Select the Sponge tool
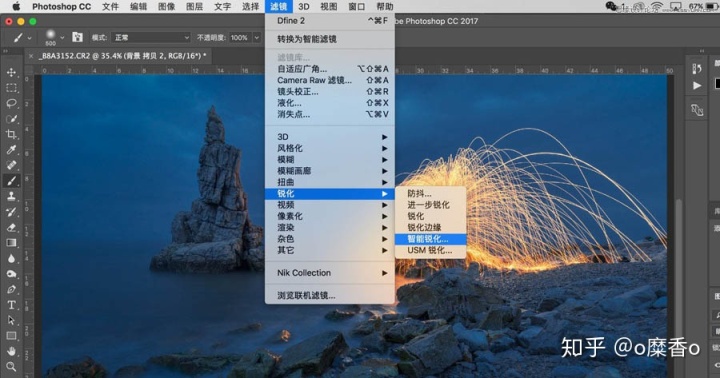This screenshot has width=720, height=378. pos(11,274)
